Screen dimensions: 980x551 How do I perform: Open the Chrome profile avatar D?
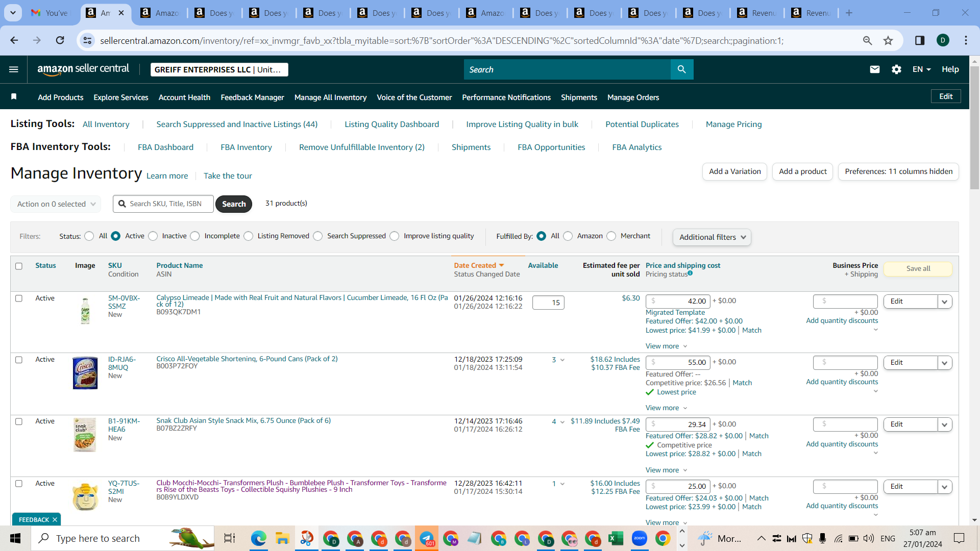(x=943, y=40)
